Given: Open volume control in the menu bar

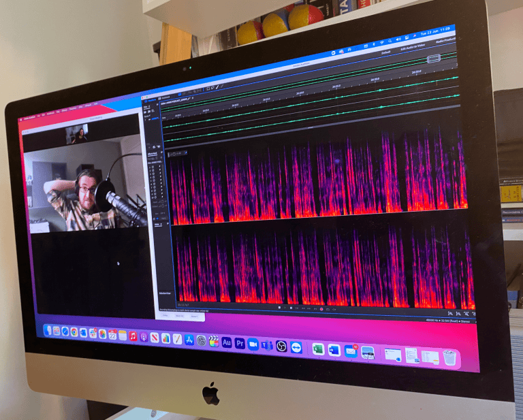Looking at the screenshot, I should [x=398, y=39].
